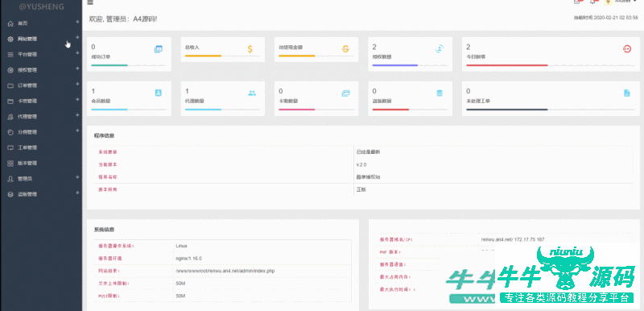
Task: Click the folder icon beside 订单管理
Action: coord(10,86)
